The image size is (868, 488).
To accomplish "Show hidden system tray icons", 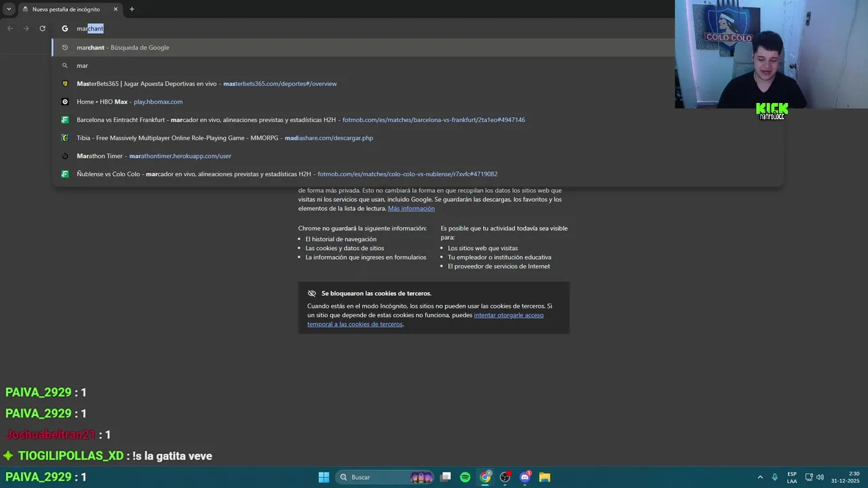I will (x=760, y=477).
